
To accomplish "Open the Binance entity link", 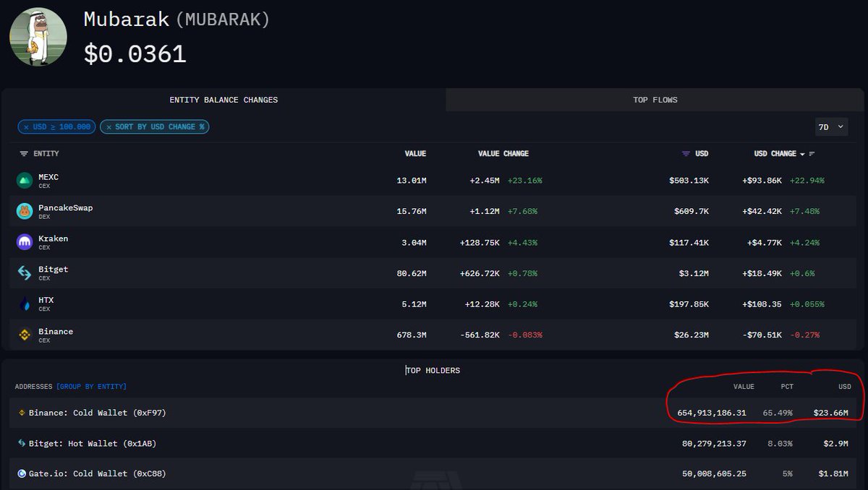I will point(56,332).
